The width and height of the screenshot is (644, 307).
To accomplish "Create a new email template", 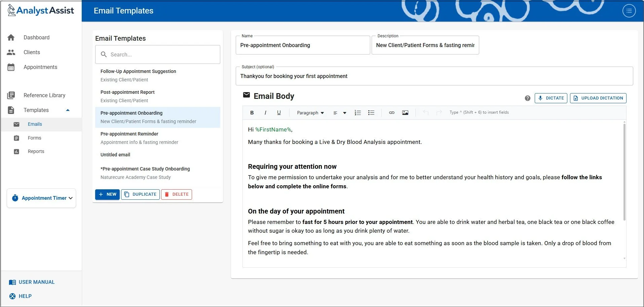I will tap(107, 194).
